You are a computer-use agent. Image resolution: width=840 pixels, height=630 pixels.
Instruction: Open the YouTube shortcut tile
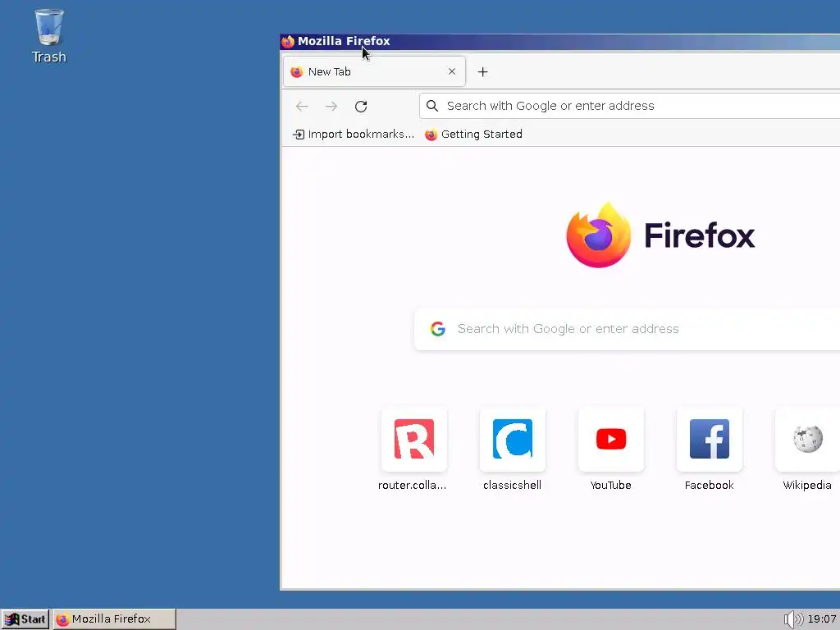point(610,450)
